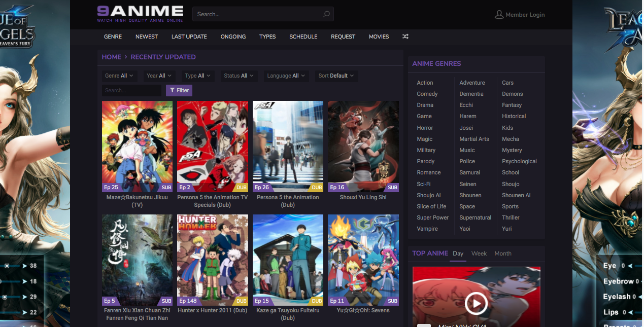Select the Cars genre
This screenshot has width=644, height=327.
pyautogui.click(x=507, y=83)
